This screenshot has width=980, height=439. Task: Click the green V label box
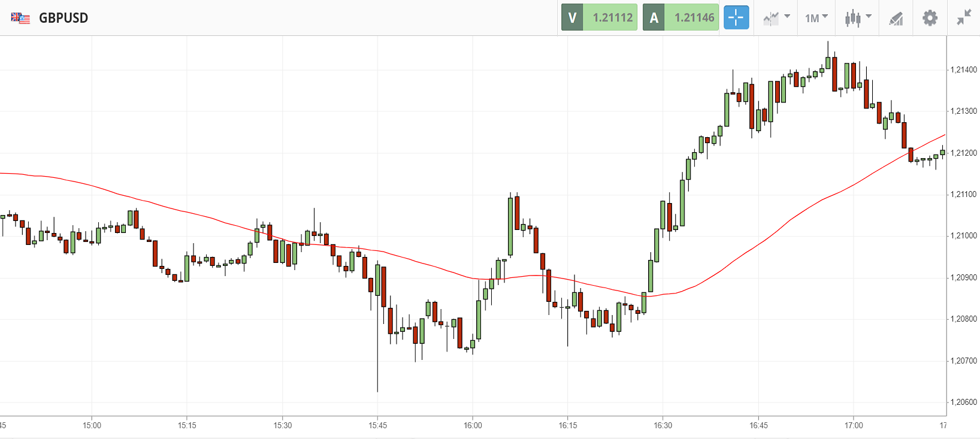572,17
